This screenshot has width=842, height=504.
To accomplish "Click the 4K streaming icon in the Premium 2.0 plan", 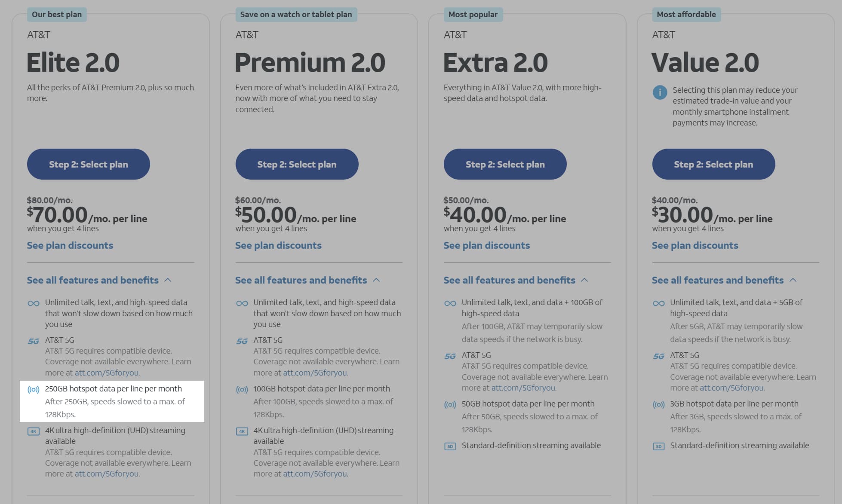I will pos(242,431).
